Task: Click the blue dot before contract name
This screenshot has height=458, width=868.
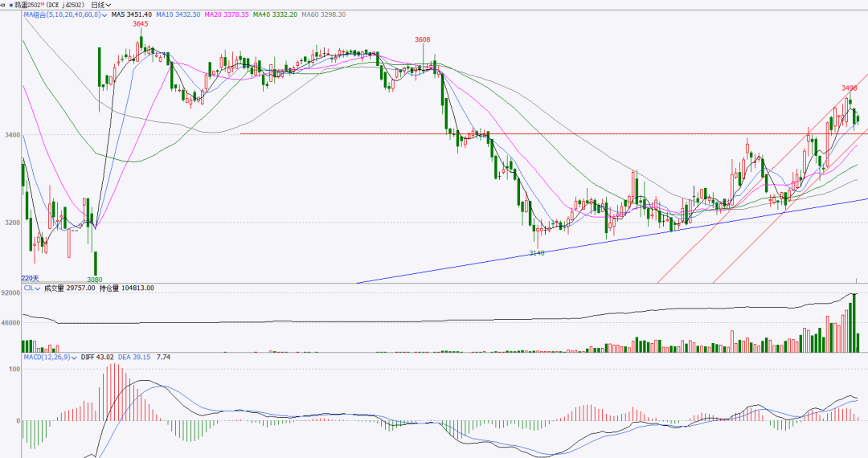Action: (10, 5)
